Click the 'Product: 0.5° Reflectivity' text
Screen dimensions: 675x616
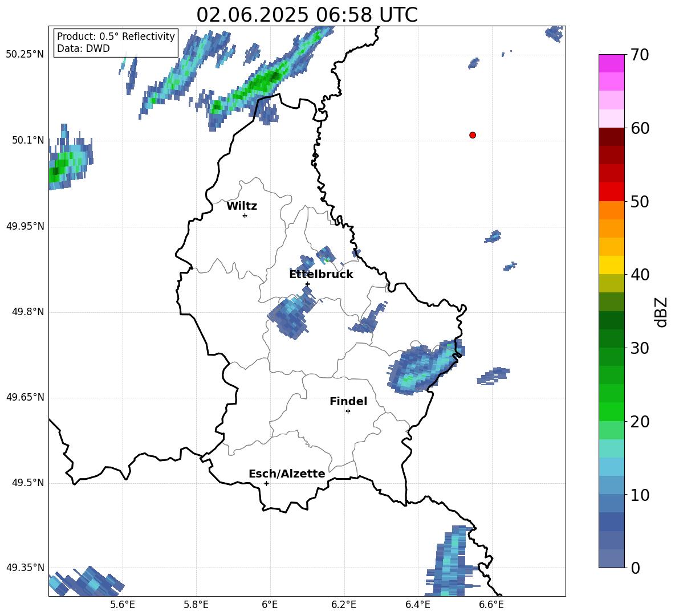coord(116,36)
